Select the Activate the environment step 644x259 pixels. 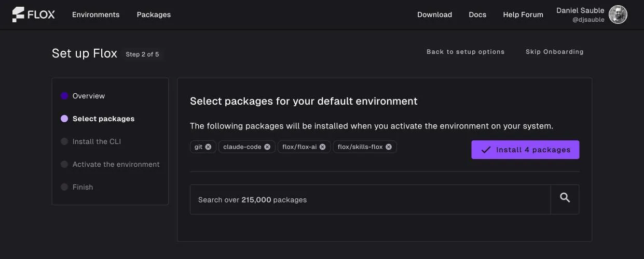tap(110, 164)
